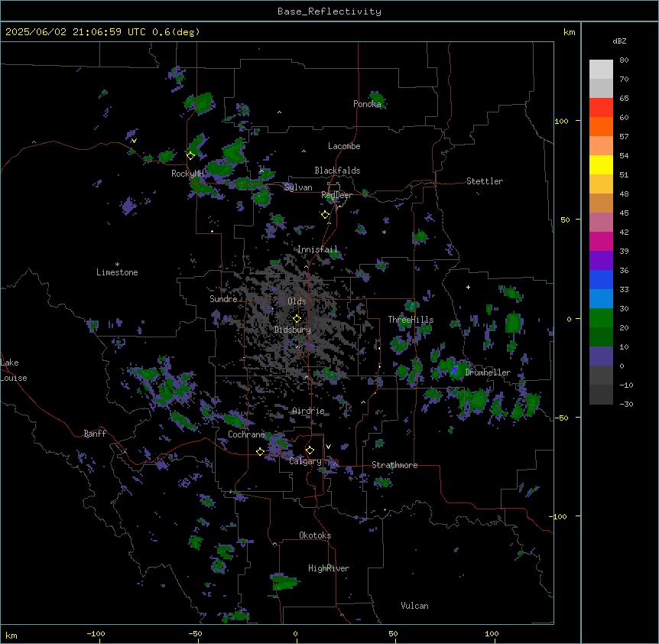Image resolution: width=659 pixels, height=644 pixels.
Task: Click the Drumheller label
Action: pyautogui.click(x=488, y=372)
